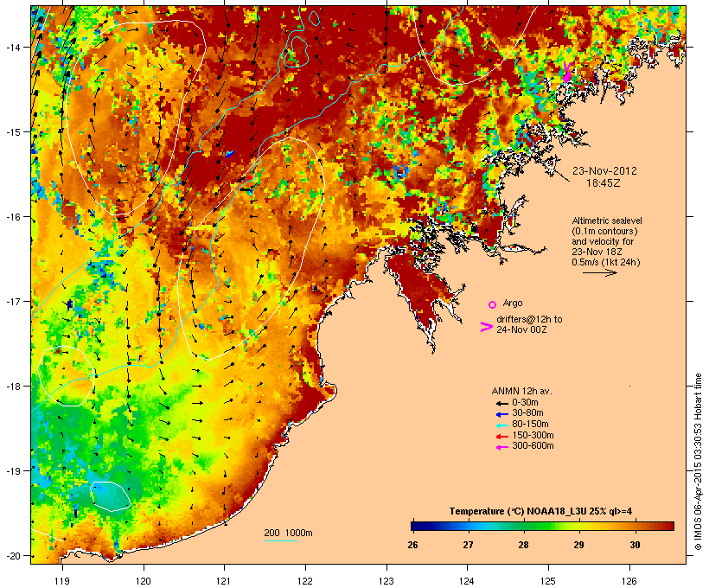
Task: Click the 'drifters@12h to' legend text
Action: click(x=529, y=319)
